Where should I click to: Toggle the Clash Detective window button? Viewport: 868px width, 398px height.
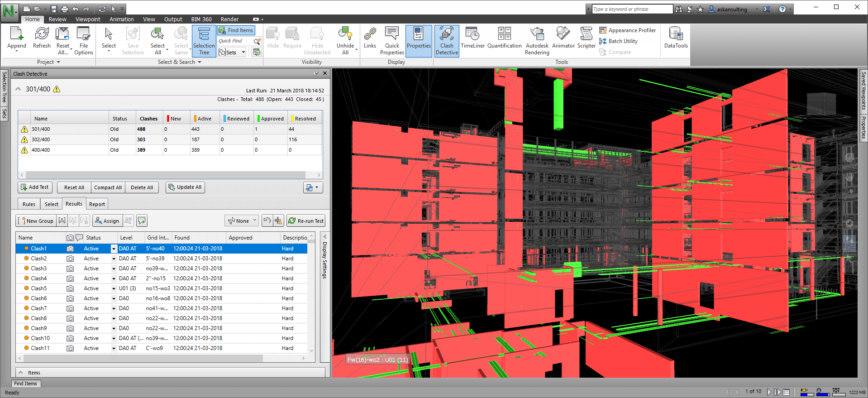447,41
